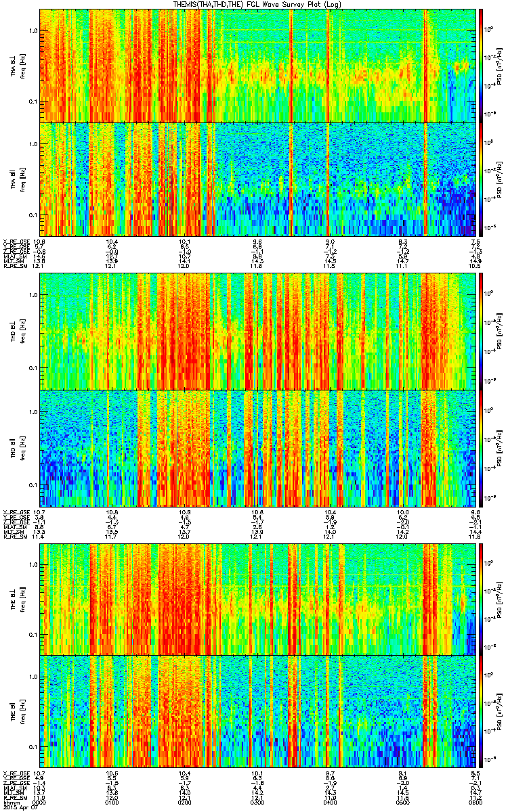The width and height of the screenshot is (508, 812).
Task: Click the 1.0 frequency tick on THA B-perpendicular axis
Action: tap(33, 31)
